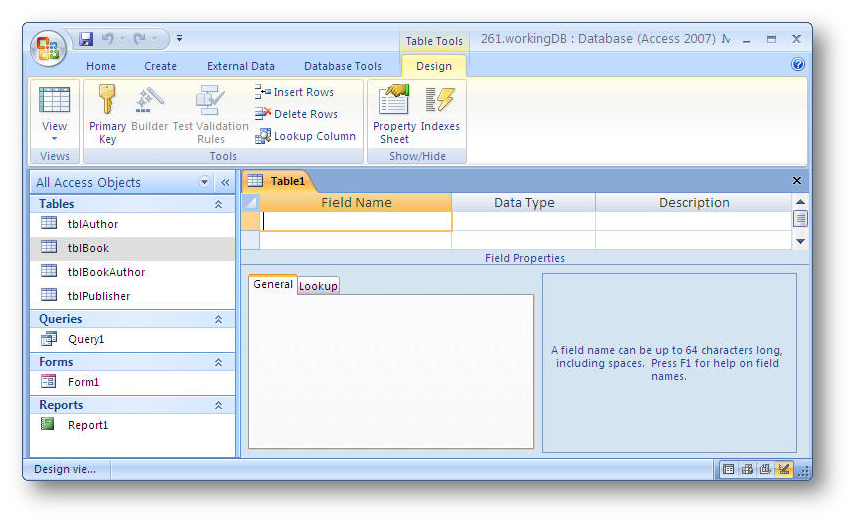
Task: Switch to the Lookup properties tab
Action: pos(319,286)
